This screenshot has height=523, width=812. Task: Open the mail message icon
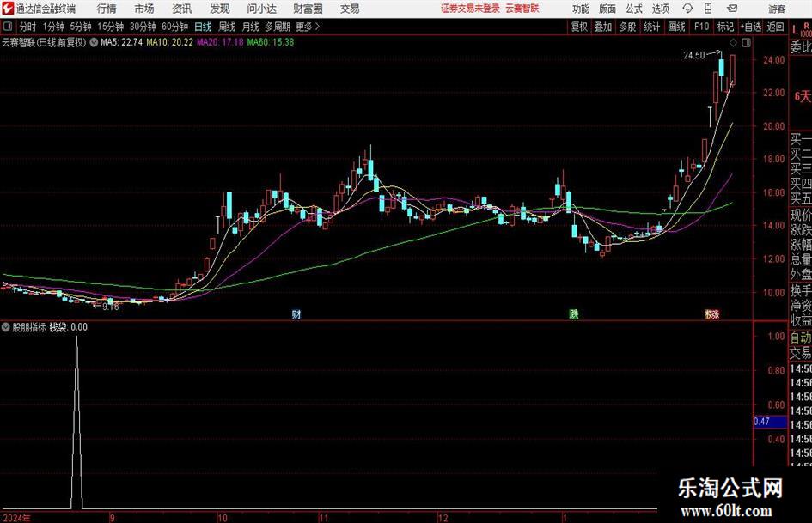point(732,9)
